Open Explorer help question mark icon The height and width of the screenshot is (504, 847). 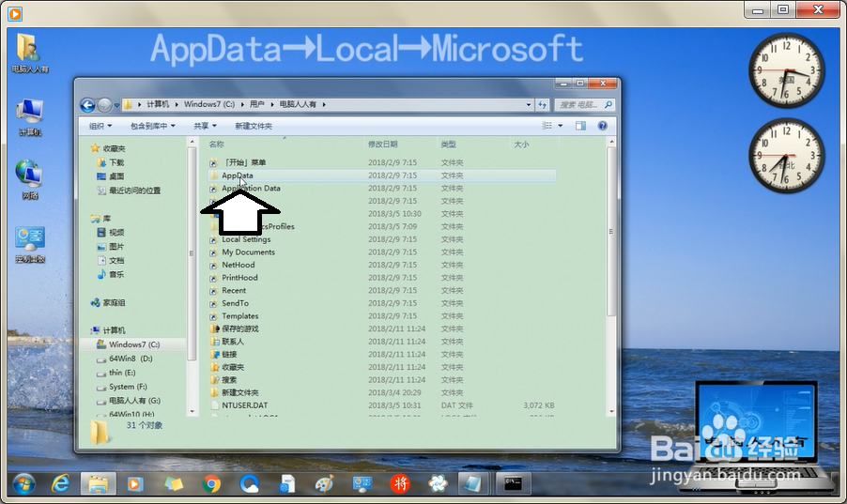pyautogui.click(x=602, y=126)
